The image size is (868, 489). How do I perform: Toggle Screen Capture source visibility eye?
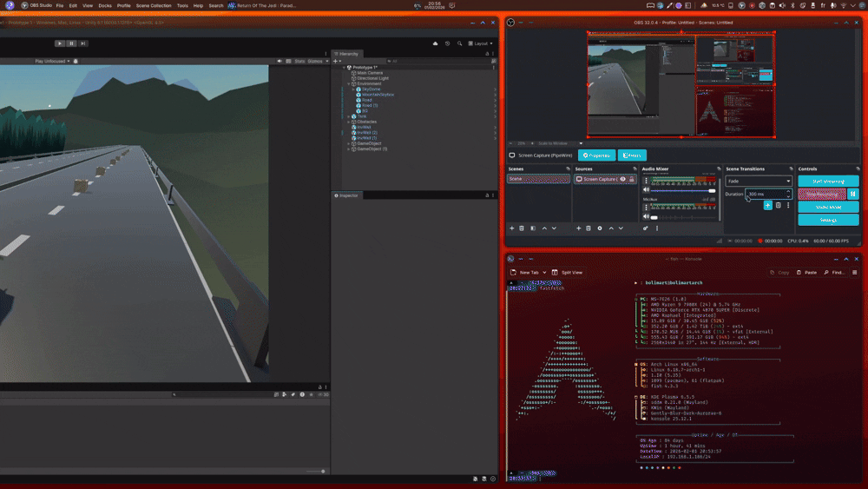[x=622, y=179]
